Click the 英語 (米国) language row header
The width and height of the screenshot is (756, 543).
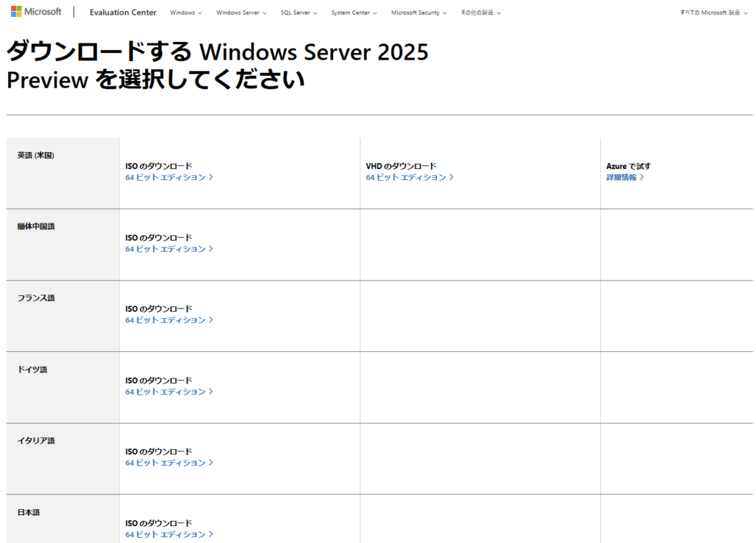(36, 156)
